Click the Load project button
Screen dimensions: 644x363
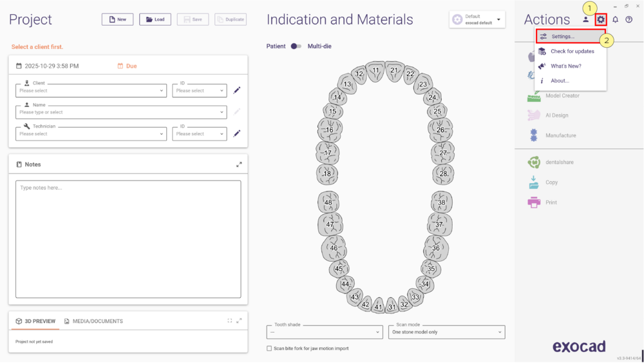click(155, 19)
